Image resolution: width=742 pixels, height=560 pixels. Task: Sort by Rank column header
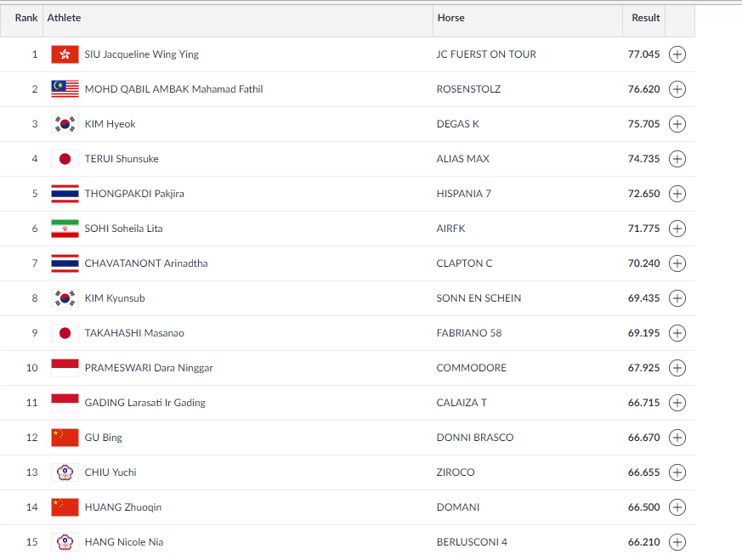point(26,18)
